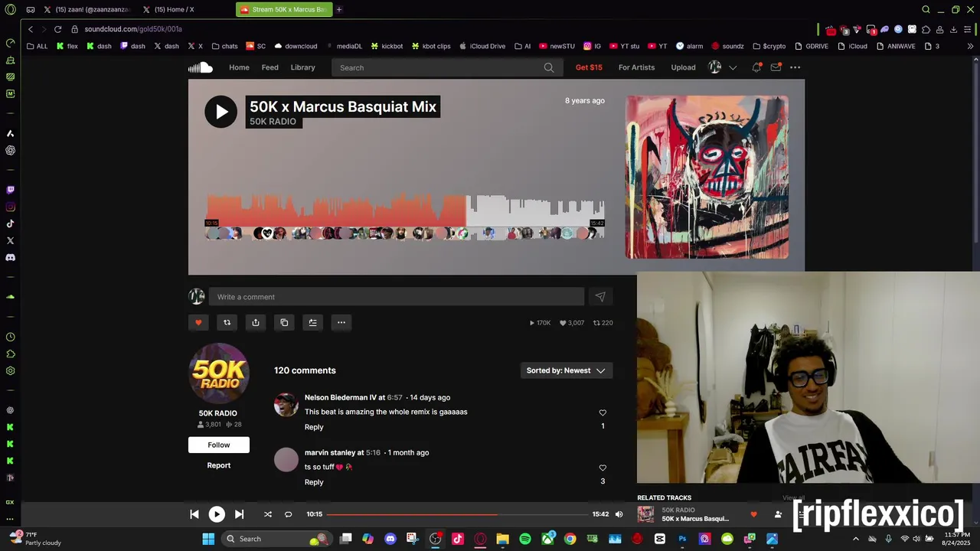Mute using the volume speaker icon
Image resolution: width=980 pixels, height=551 pixels.
[x=619, y=514]
